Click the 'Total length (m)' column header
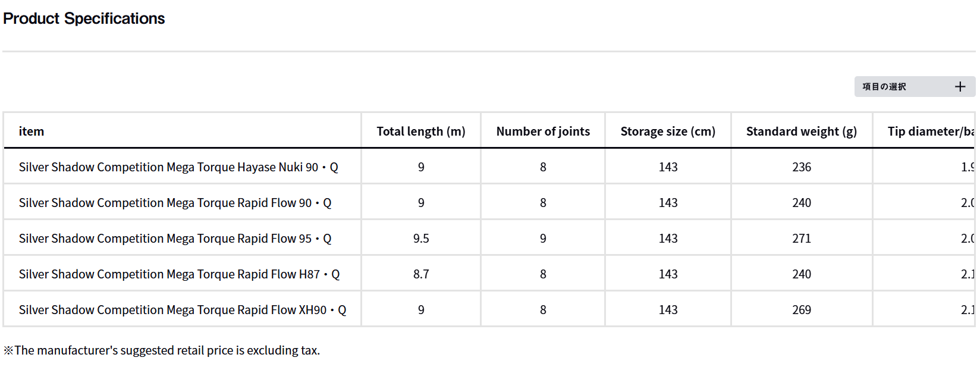980x373 pixels. click(x=421, y=131)
